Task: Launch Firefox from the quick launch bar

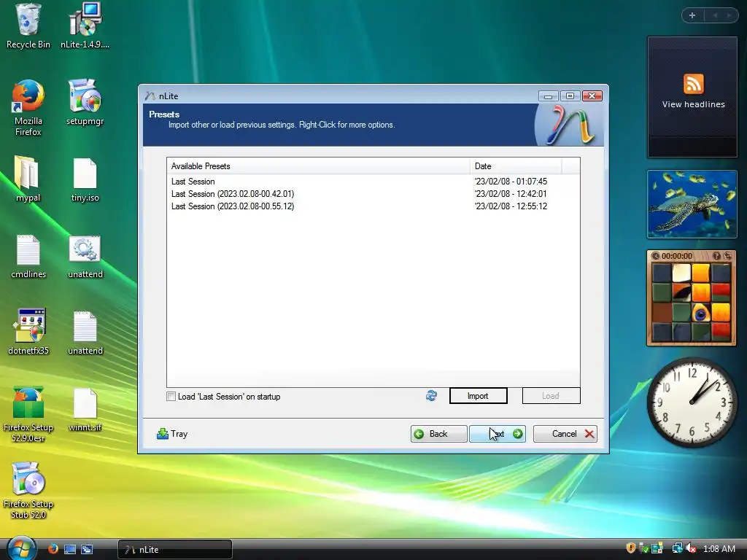Action: (x=53, y=549)
